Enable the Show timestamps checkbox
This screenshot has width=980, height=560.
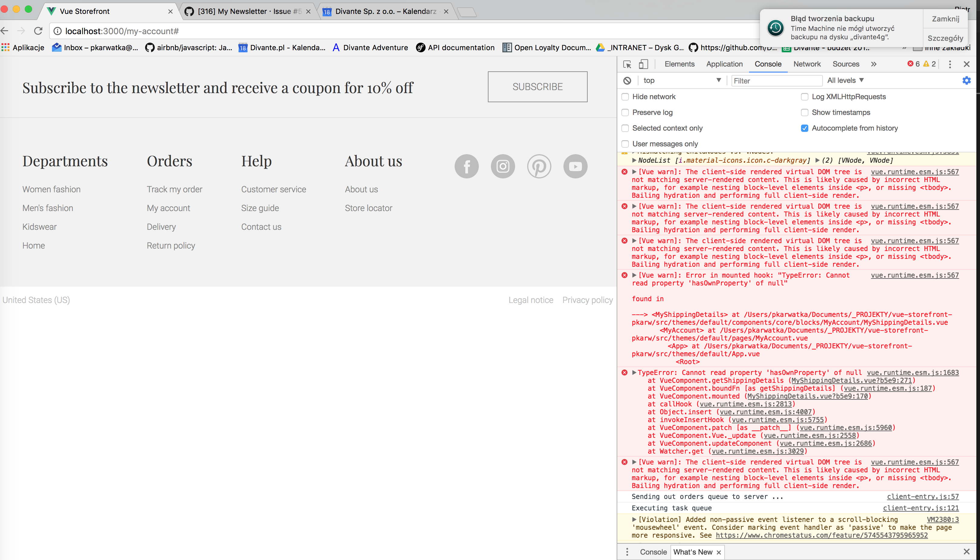point(804,113)
